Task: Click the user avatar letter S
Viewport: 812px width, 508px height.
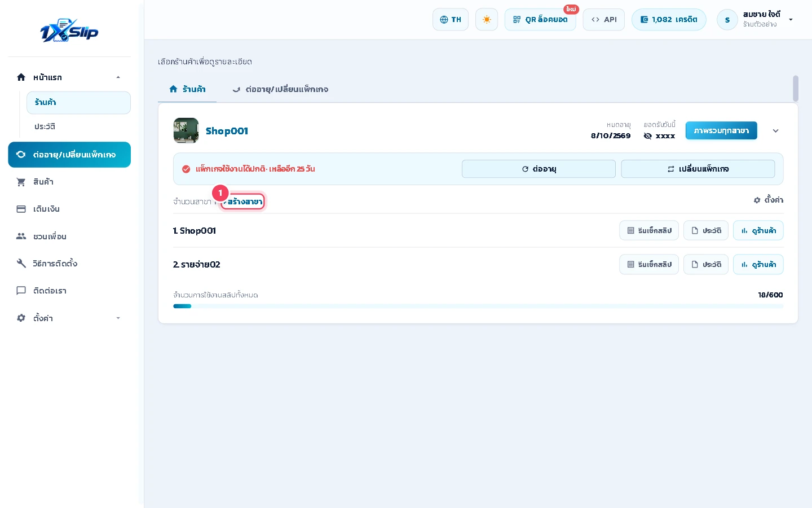Action: (727, 20)
